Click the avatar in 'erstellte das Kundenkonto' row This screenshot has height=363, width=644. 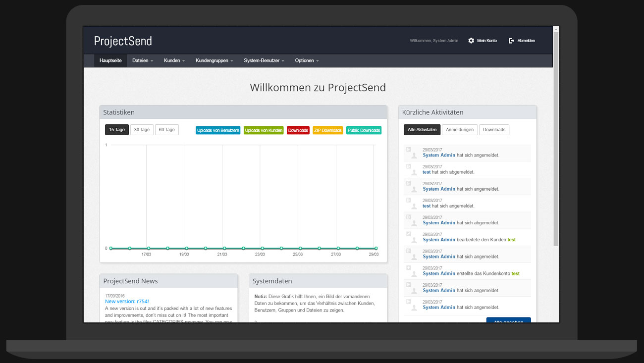[x=414, y=273]
